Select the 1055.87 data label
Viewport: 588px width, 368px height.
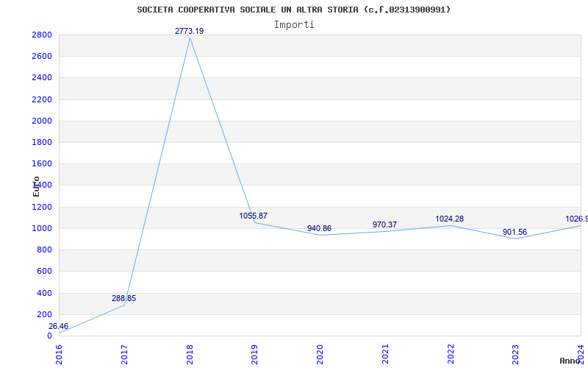pos(254,216)
